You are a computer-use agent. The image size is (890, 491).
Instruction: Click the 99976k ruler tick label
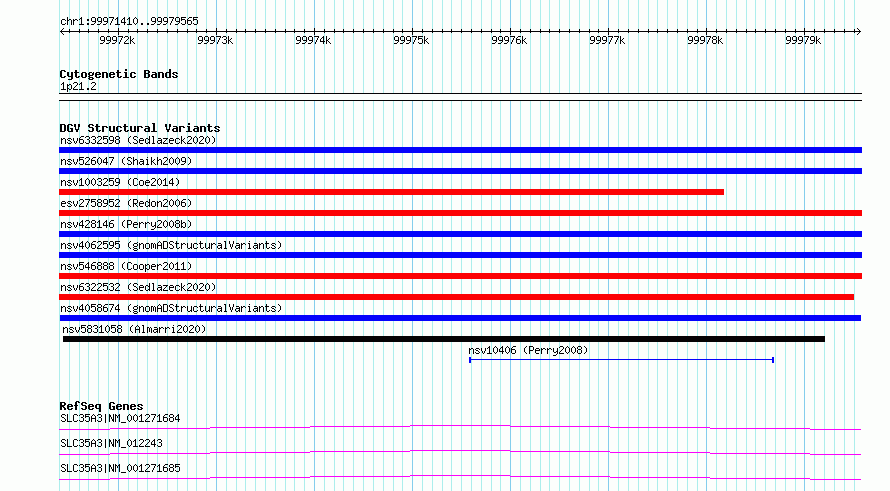click(509, 40)
